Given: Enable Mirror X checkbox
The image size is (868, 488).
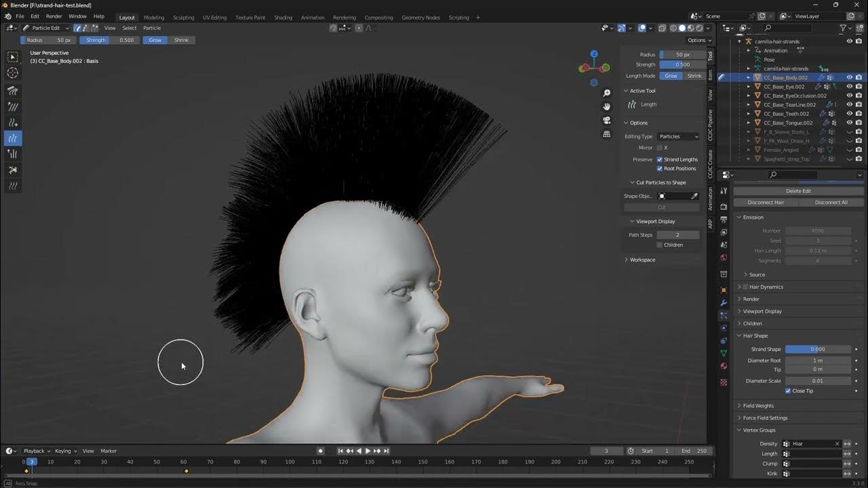Looking at the screenshot, I should (x=659, y=148).
